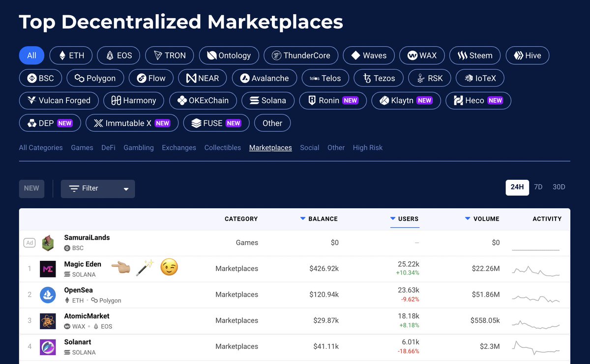Filter by DEP chain
The image size is (590, 364).
point(50,123)
